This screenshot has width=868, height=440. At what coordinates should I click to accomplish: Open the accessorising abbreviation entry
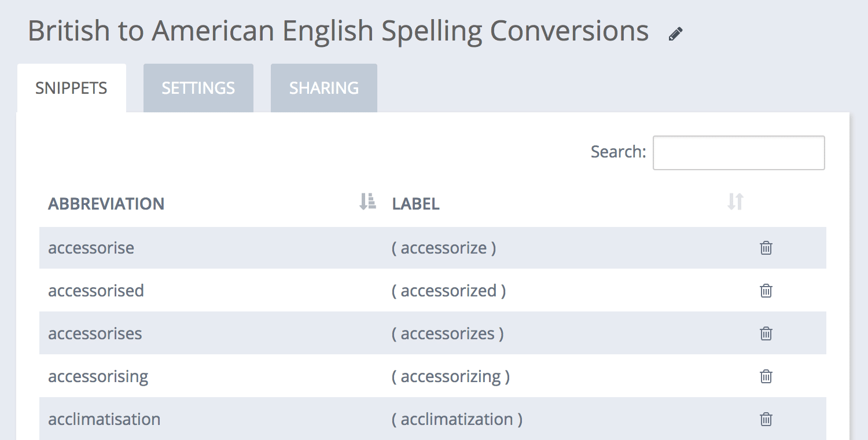(98, 376)
